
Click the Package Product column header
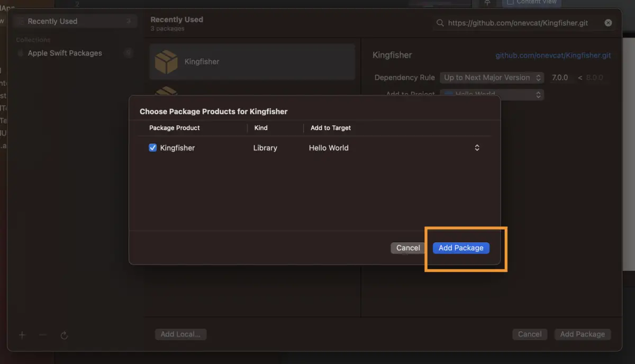pyautogui.click(x=175, y=128)
